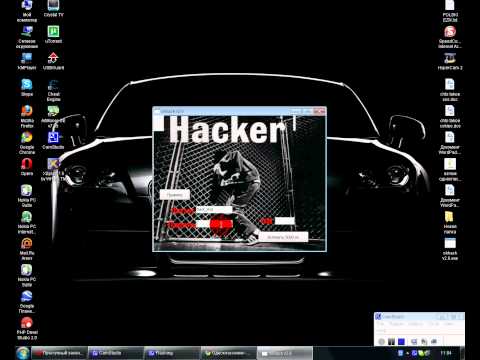Open the Google Chrome desktop shortcut
Screen dimensions: 480x360
[27, 143]
